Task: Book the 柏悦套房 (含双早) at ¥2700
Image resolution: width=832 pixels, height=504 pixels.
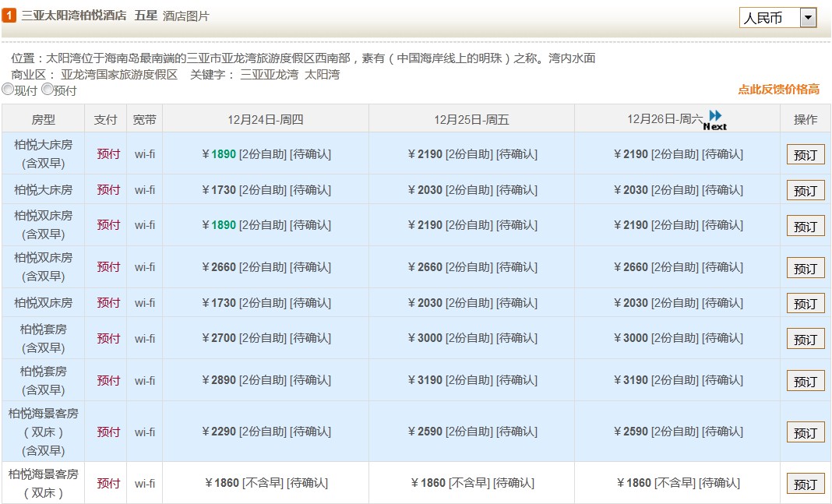Action: coord(805,339)
